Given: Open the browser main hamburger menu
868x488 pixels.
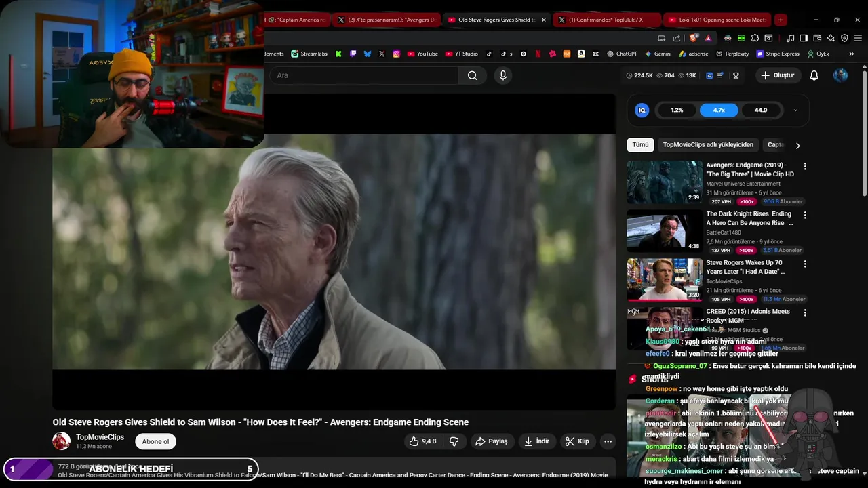Looking at the screenshot, I should 858,38.
